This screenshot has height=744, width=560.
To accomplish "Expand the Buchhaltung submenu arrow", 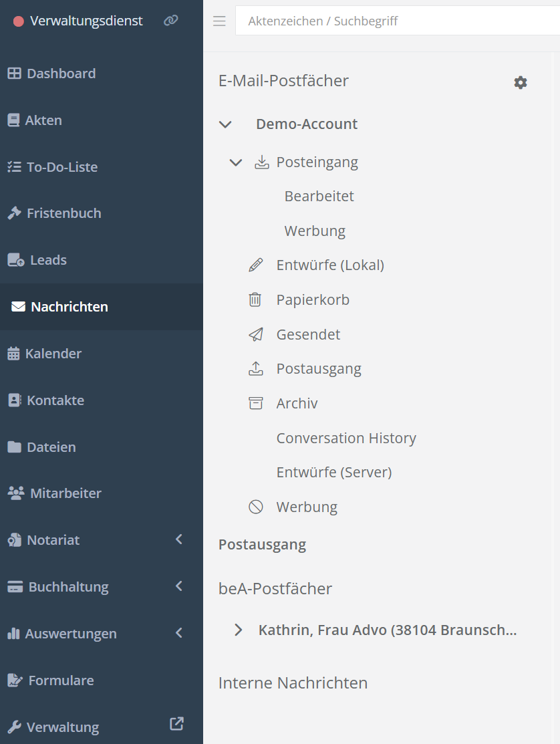I will 178,586.
